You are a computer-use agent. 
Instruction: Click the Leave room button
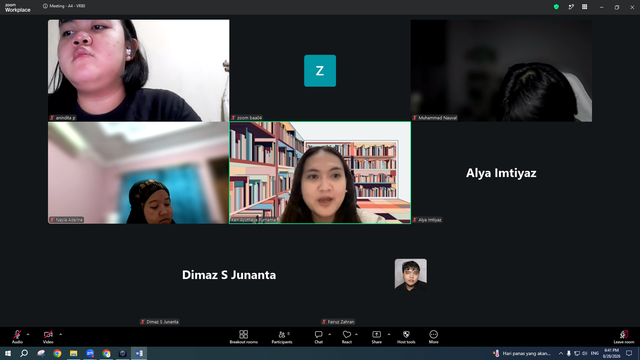coord(624,337)
